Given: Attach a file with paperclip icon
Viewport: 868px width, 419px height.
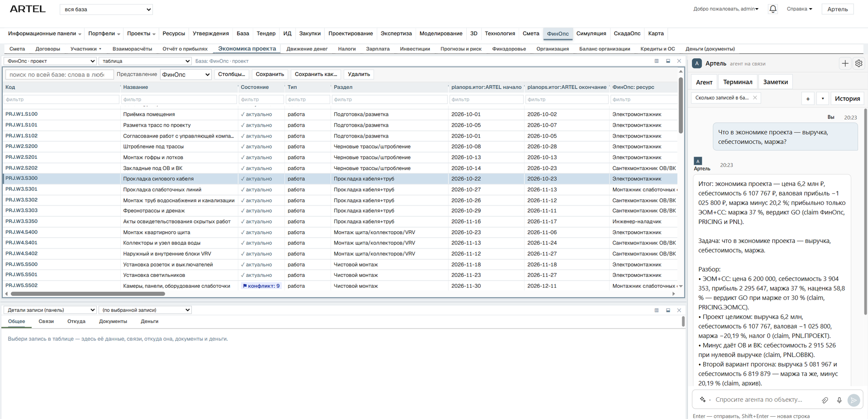Looking at the screenshot, I should pos(825,400).
